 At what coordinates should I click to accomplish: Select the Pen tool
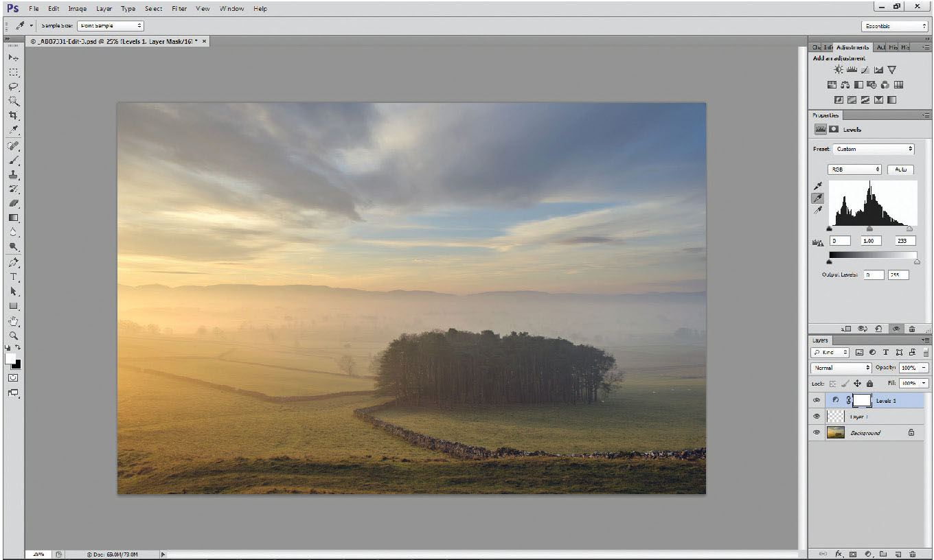click(x=13, y=263)
